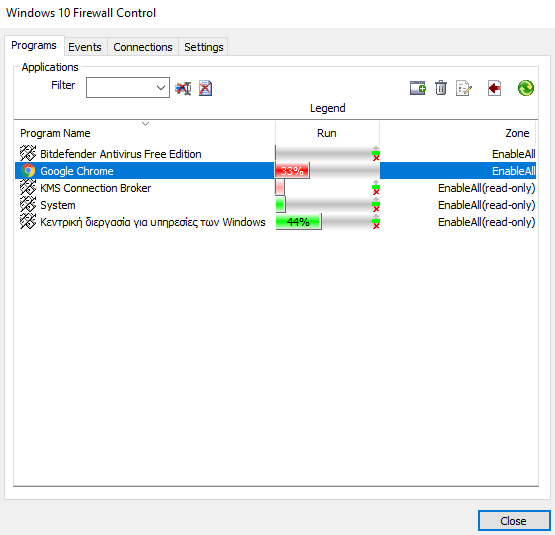Select KMS Connection Broker row
This screenshot has width=555, height=535.
[x=275, y=188]
